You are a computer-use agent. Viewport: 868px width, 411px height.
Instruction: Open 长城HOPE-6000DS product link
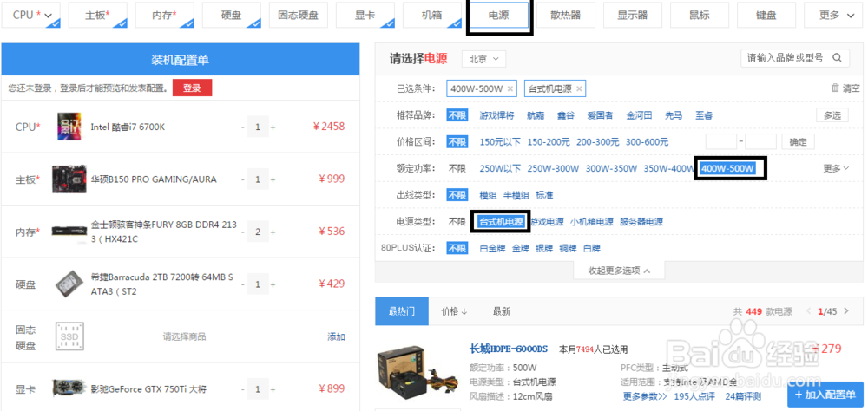(x=508, y=349)
